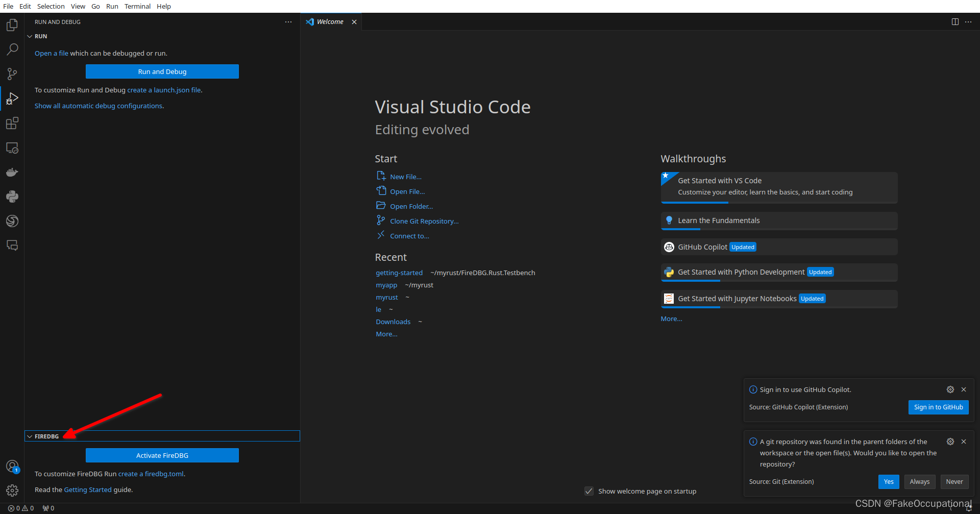Screen dimensions: 980x514
Task: Collapse the FIREDBG section
Action: pos(30,436)
